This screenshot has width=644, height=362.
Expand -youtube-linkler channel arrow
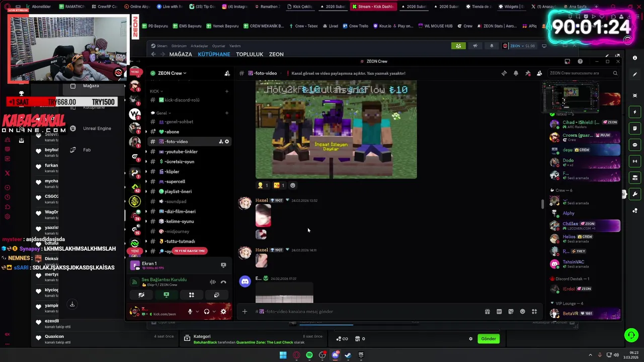(x=146, y=152)
